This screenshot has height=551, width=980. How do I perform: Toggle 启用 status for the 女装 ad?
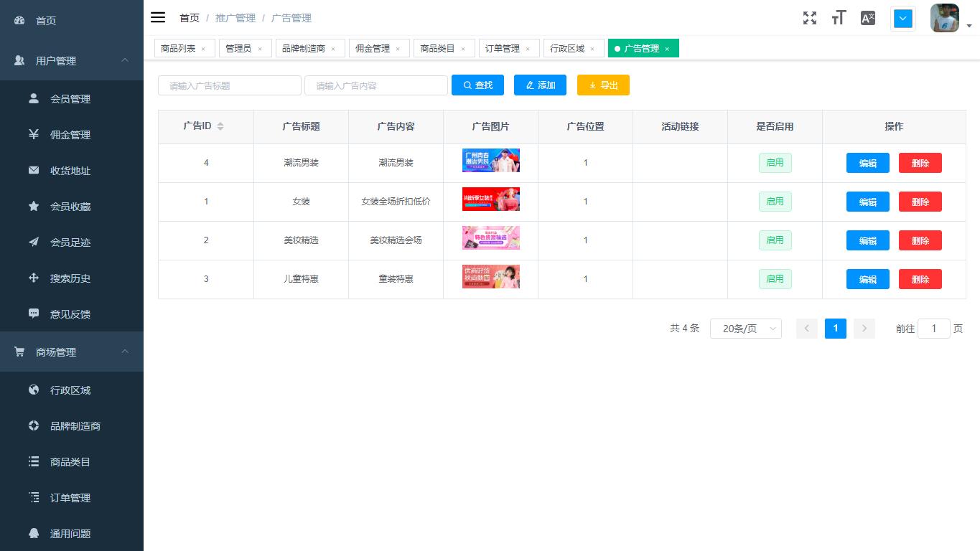(775, 202)
